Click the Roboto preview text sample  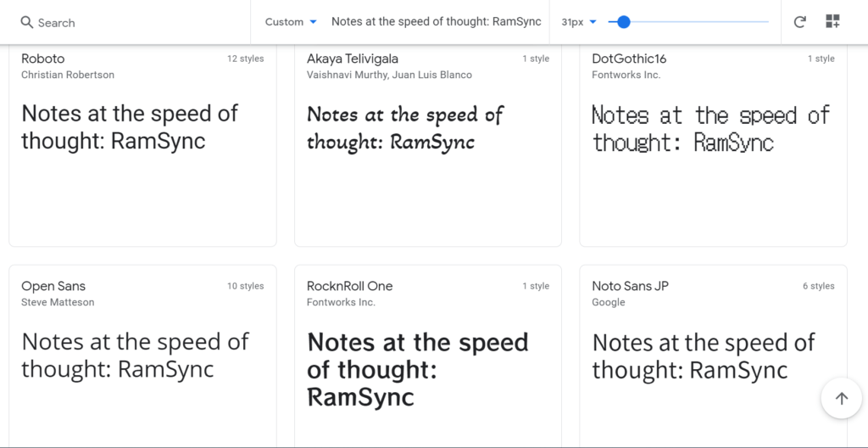(x=130, y=127)
